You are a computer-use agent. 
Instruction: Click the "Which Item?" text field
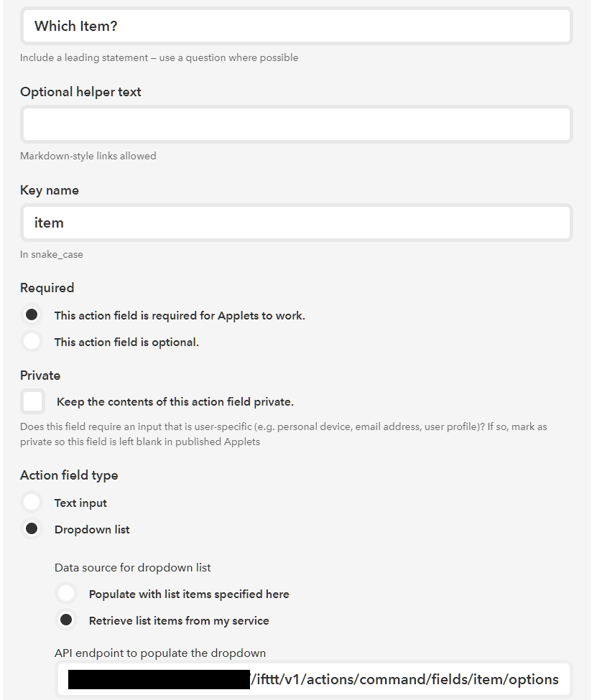click(x=296, y=27)
